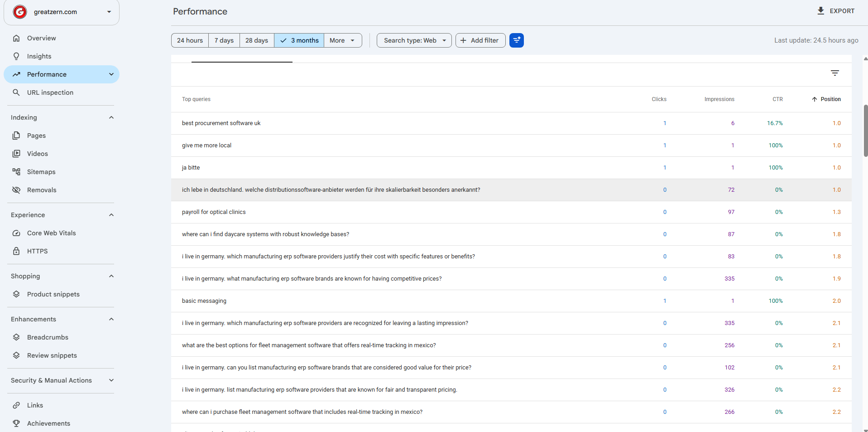
Task: Sort table by Clicks column
Action: click(x=659, y=99)
